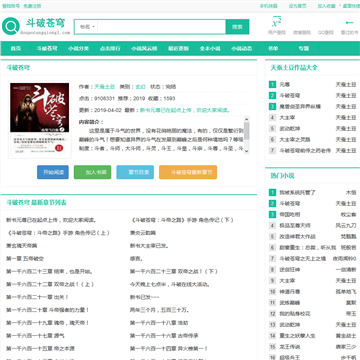
Task: Click the green 搜索 search button
Action: pyautogui.click(x=237, y=27)
